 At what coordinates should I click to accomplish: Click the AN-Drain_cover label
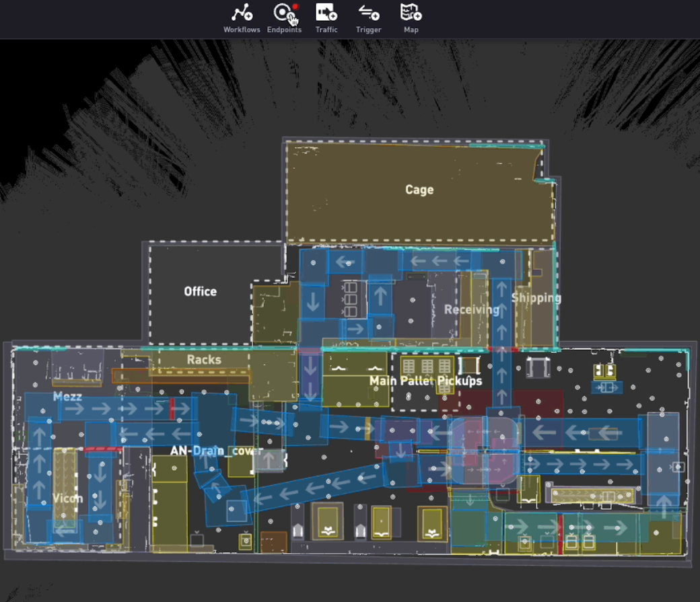point(217,451)
